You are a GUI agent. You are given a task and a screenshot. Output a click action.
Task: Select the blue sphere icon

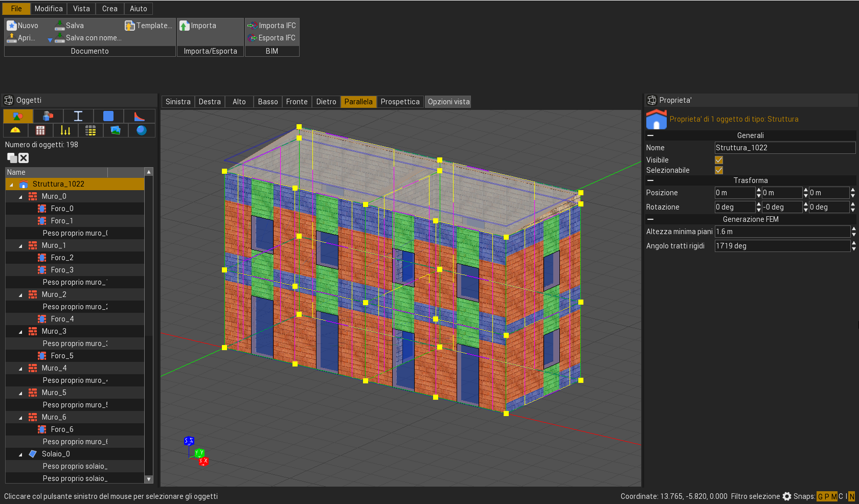(x=142, y=130)
